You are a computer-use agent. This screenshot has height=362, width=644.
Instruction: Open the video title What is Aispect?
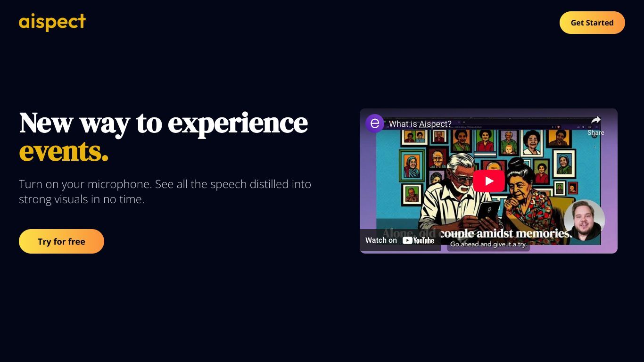pyautogui.click(x=420, y=124)
